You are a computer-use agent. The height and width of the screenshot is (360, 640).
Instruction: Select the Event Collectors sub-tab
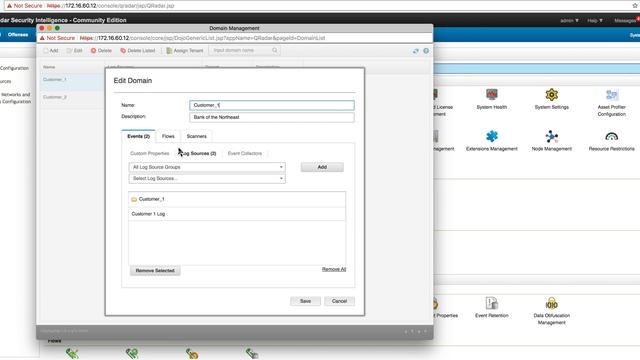pyautogui.click(x=245, y=153)
